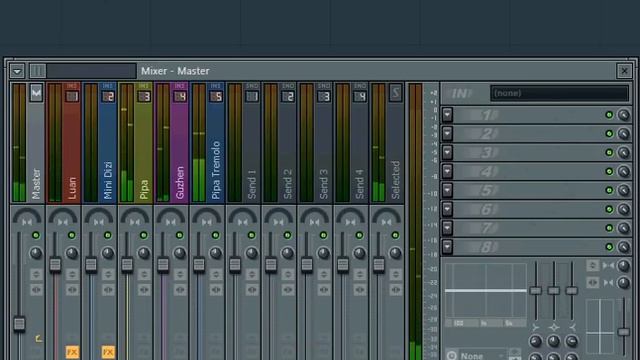640x360 pixels.
Task: Toggle the mixer view layout button
Action: click(x=38, y=71)
